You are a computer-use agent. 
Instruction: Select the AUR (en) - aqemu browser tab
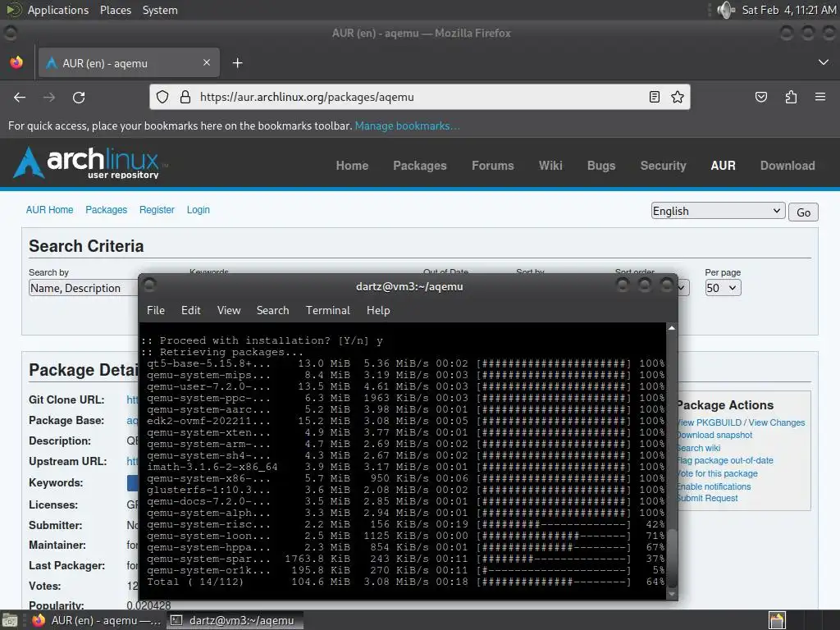[x=129, y=62]
